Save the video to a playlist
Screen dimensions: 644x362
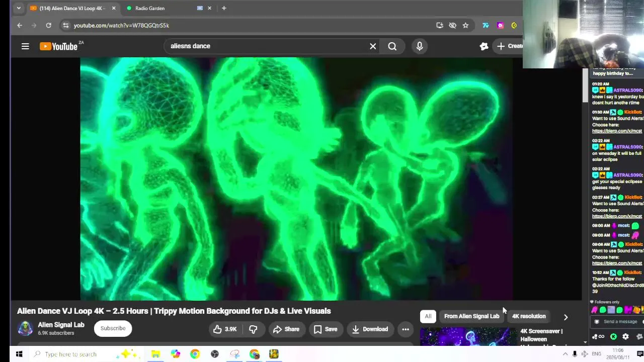point(326,329)
